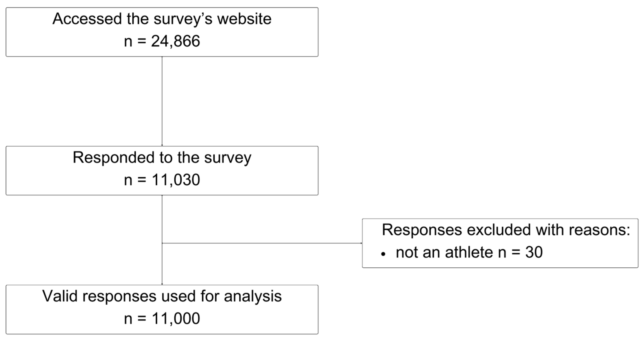Click the arrowhead entering the Valid responses box
644x340 pixels.
(162, 284)
